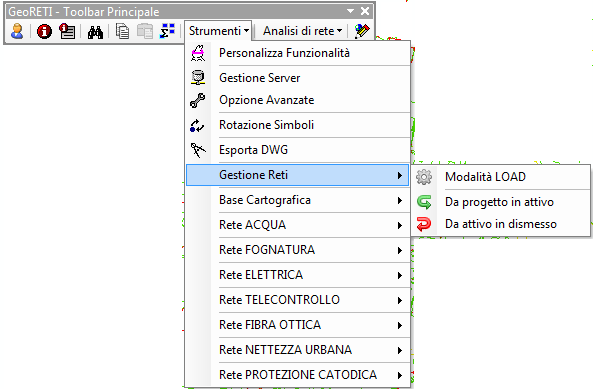Click the info list document icon

pyautogui.click(x=67, y=31)
